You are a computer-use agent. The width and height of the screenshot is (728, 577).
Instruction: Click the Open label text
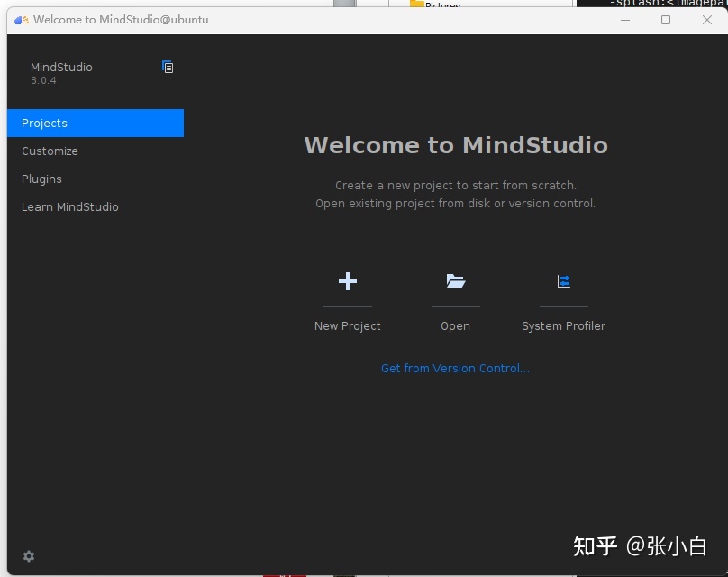coord(455,325)
